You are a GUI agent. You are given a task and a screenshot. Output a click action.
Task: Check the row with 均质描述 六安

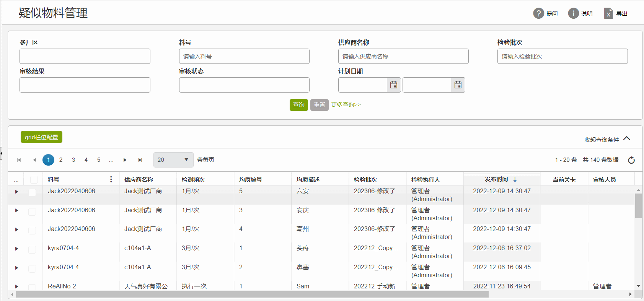pyautogui.click(x=32, y=192)
